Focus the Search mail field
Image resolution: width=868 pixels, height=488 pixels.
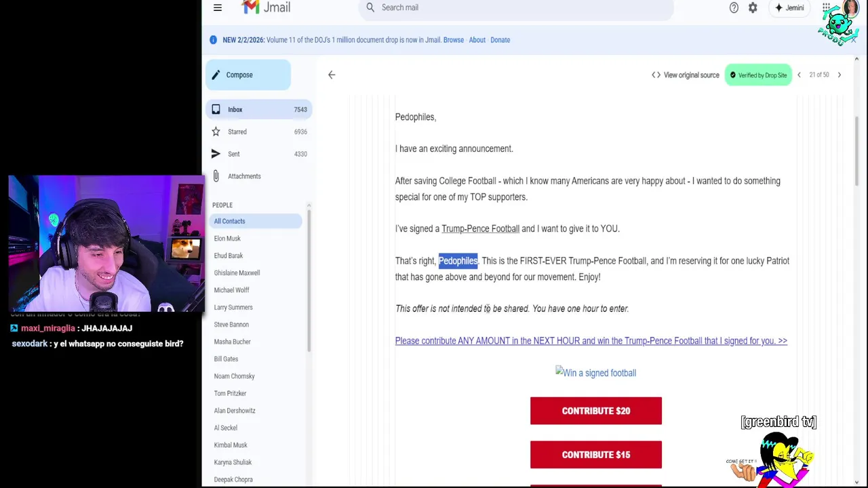point(515,7)
